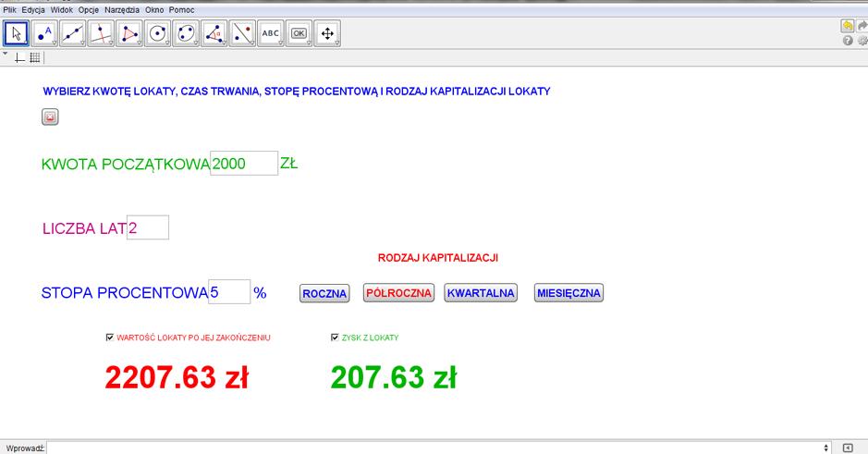Image resolution: width=868 pixels, height=454 pixels.
Task: Collapse the style bar small triangle
Action: tap(5, 54)
